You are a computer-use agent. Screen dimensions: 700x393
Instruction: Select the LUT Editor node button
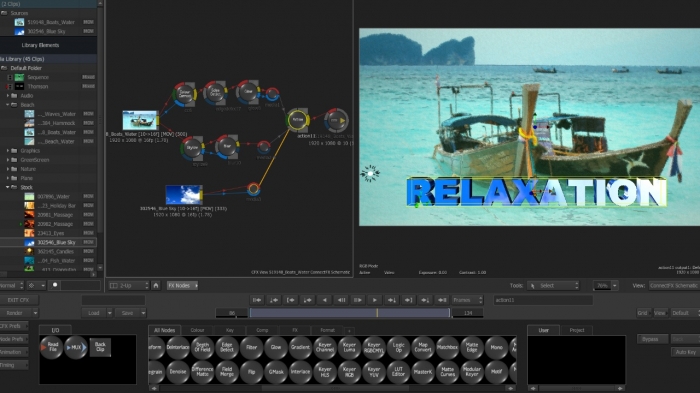[x=398, y=372]
